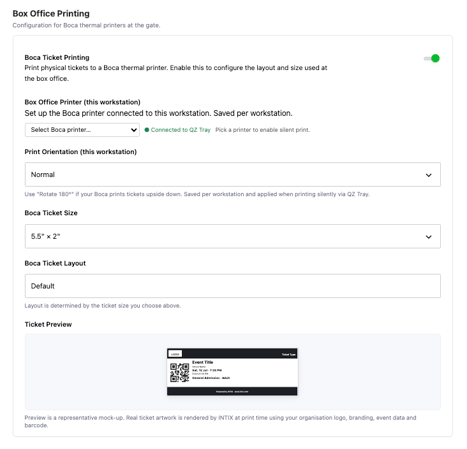Open the Select Boca printer dropdown
Screen dimensions: 467x449
(x=82, y=130)
